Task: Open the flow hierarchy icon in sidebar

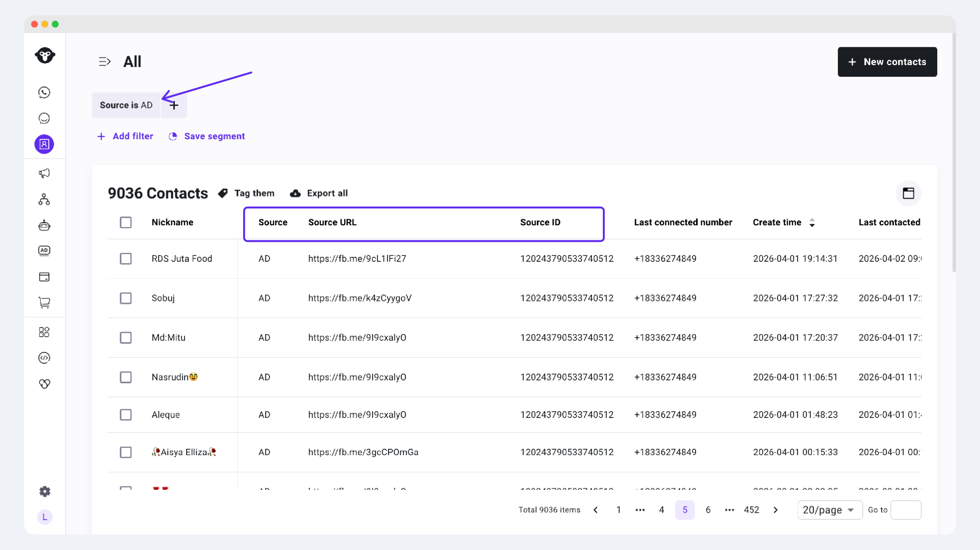Action: point(44,199)
